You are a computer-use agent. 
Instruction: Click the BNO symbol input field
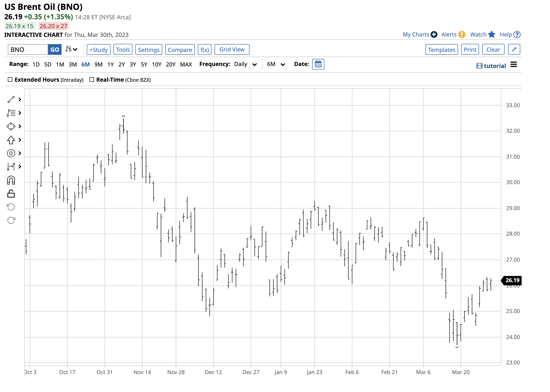pos(28,50)
